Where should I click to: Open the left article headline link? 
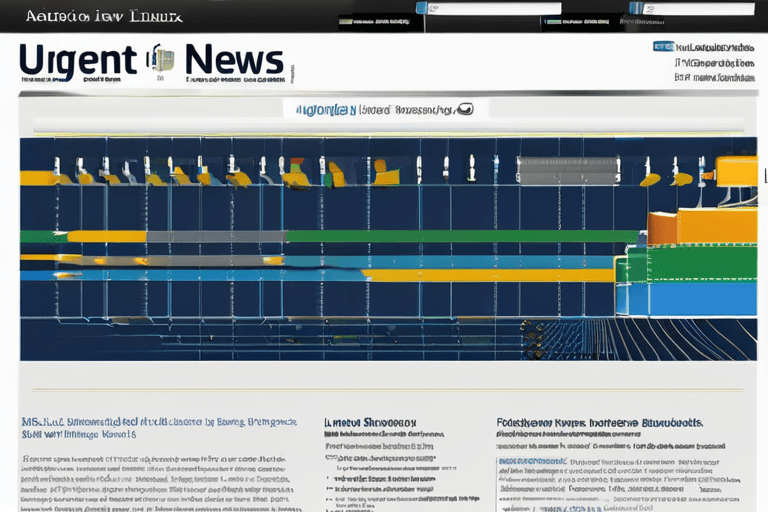point(158,428)
